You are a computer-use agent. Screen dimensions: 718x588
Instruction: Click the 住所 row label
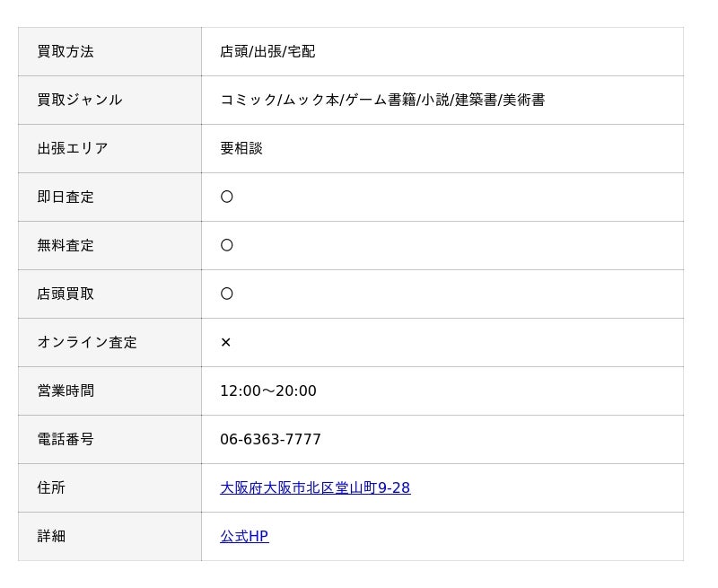[51, 487]
